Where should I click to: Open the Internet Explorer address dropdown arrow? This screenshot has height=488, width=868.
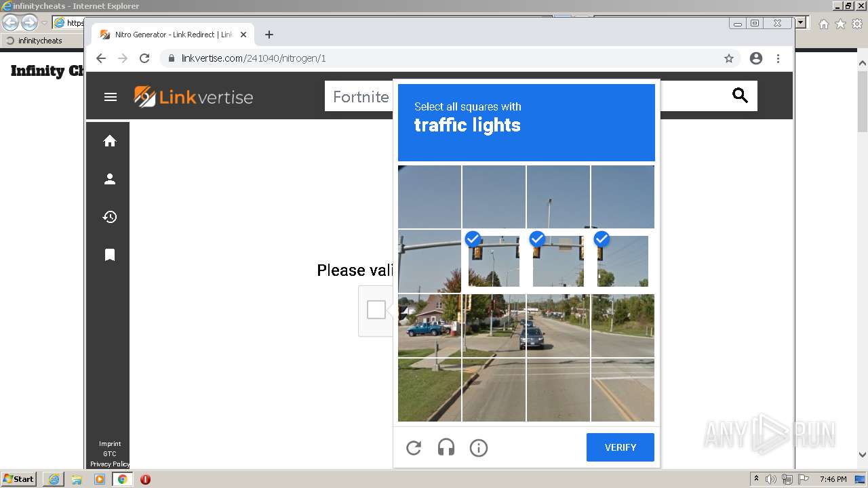coord(801,23)
